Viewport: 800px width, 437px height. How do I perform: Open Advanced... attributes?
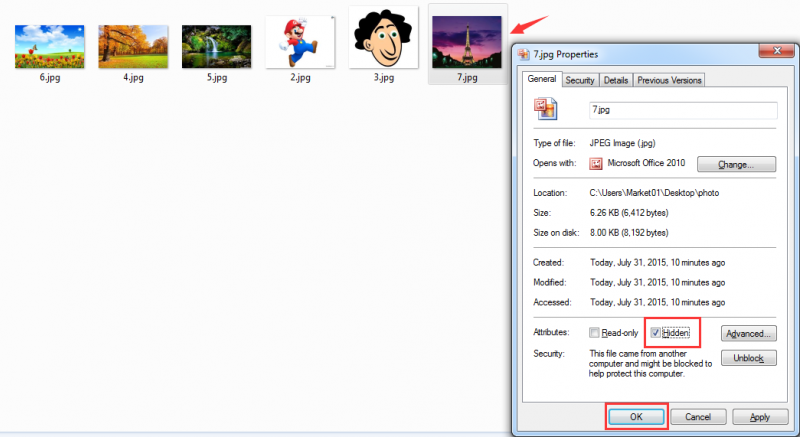click(x=748, y=333)
